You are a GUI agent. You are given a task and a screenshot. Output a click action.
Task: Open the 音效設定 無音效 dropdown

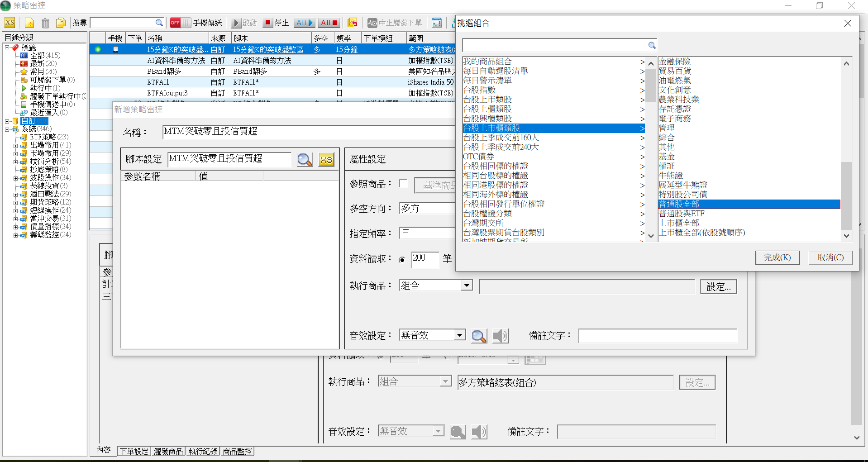459,335
